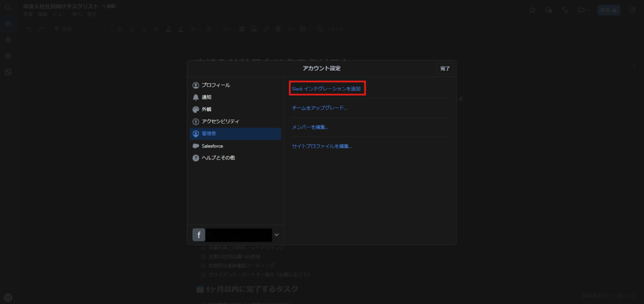The height and width of the screenshot is (304, 644).
Task: Open the プロフィール settings section
Action: [216, 85]
